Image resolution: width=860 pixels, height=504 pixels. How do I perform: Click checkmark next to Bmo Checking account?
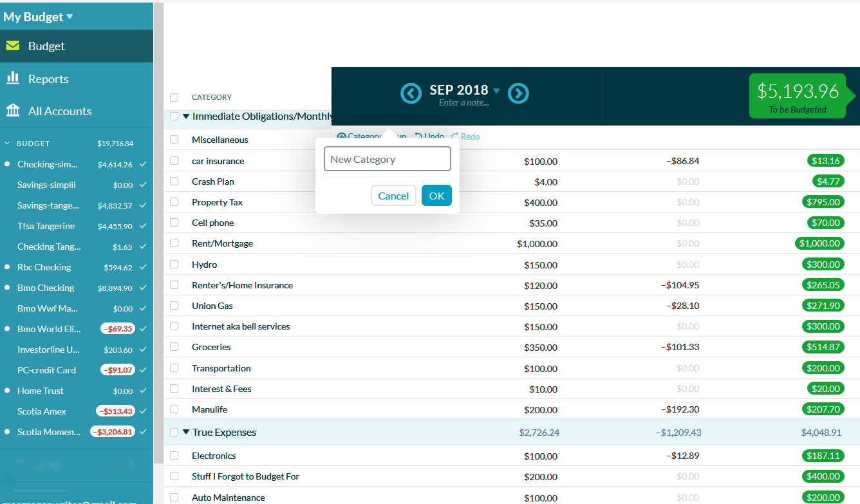[143, 288]
